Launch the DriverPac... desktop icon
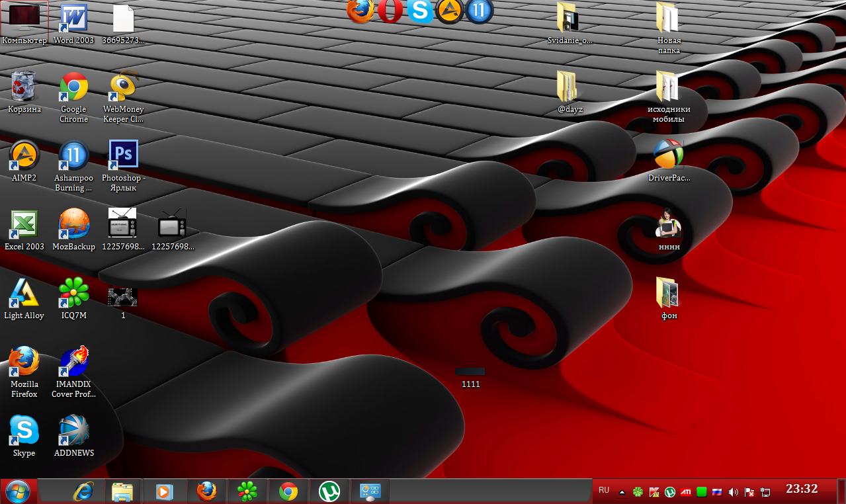 (669, 161)
